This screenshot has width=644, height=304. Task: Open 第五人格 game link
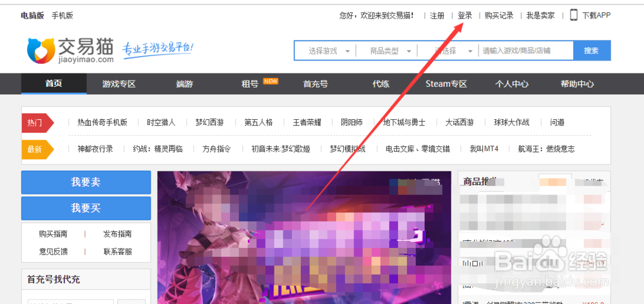click(258, 122)
